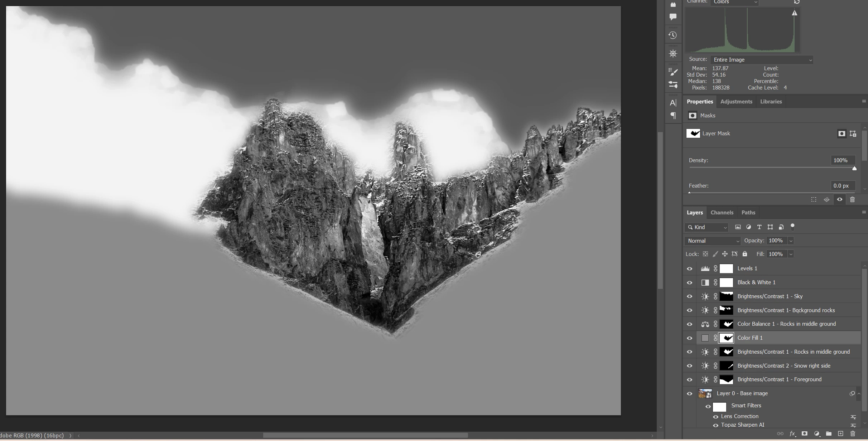
Task: Click the new group folder icon
Action: (829, 433)
